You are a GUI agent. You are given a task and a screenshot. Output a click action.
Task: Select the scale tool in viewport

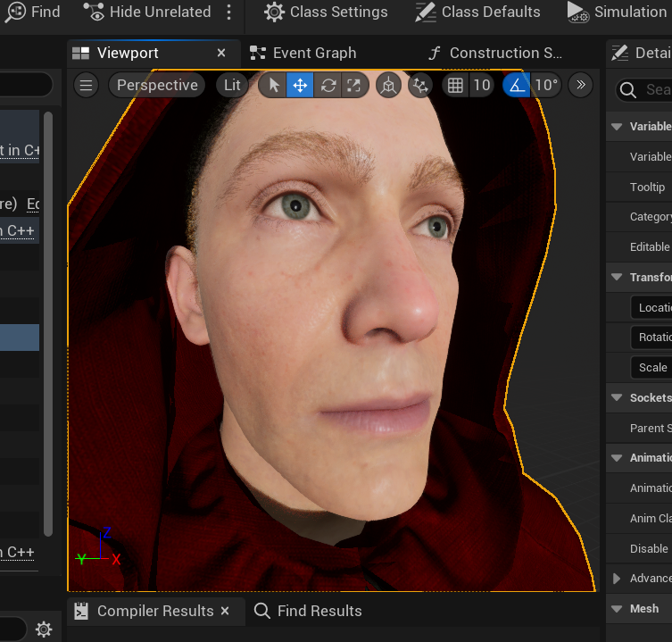[354, 86]
